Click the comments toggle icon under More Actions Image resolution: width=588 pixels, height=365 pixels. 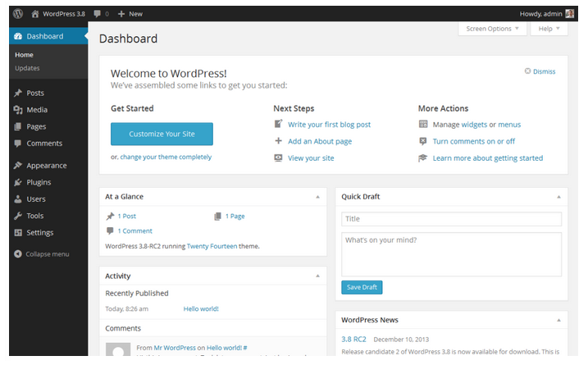click(x=423, y=141)
